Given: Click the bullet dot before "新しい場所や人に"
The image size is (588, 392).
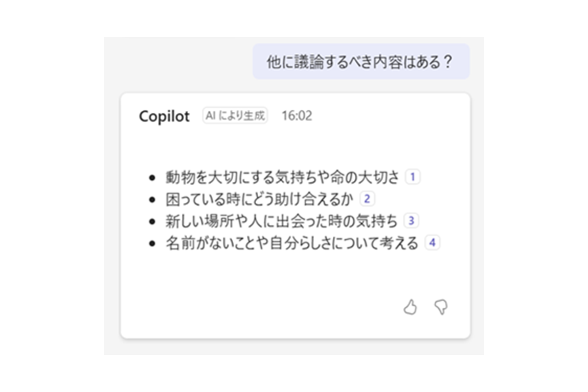Looking at the screenshot, I should click(x=153, y=221).
